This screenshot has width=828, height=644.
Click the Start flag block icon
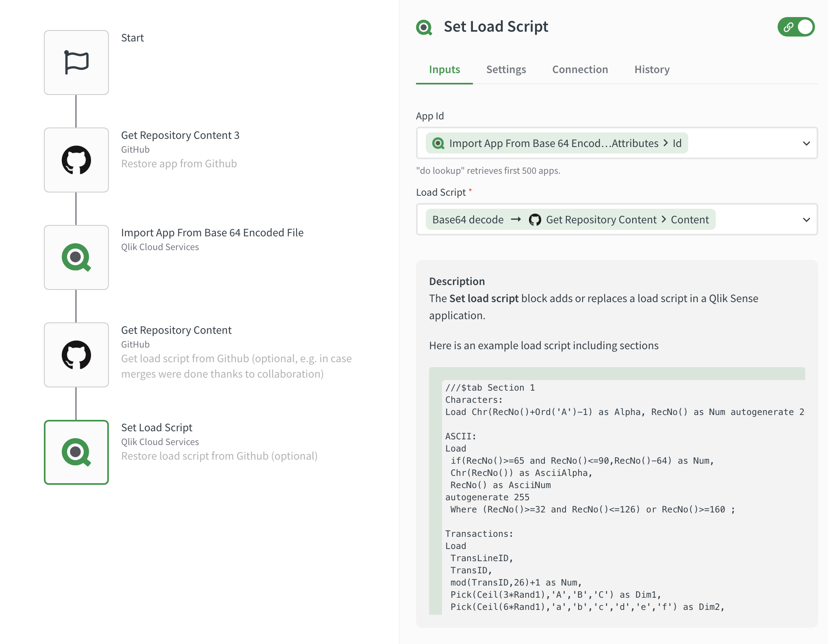(76, 63)
